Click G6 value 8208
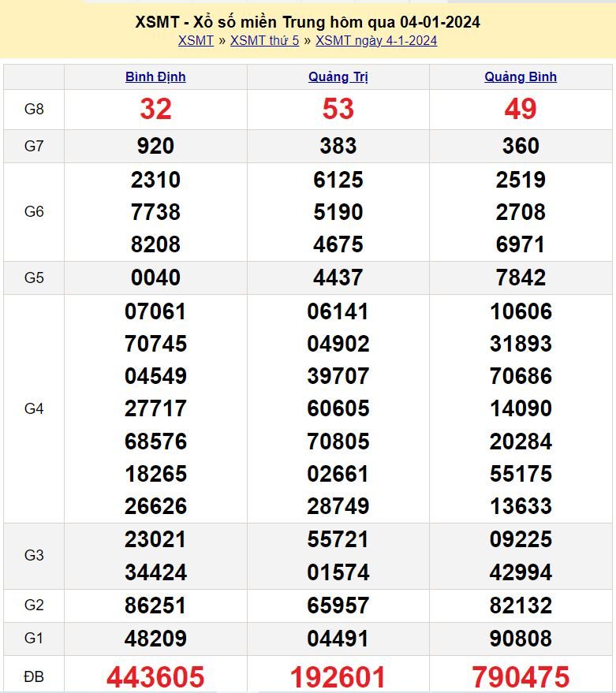 (x=155, y=244)
